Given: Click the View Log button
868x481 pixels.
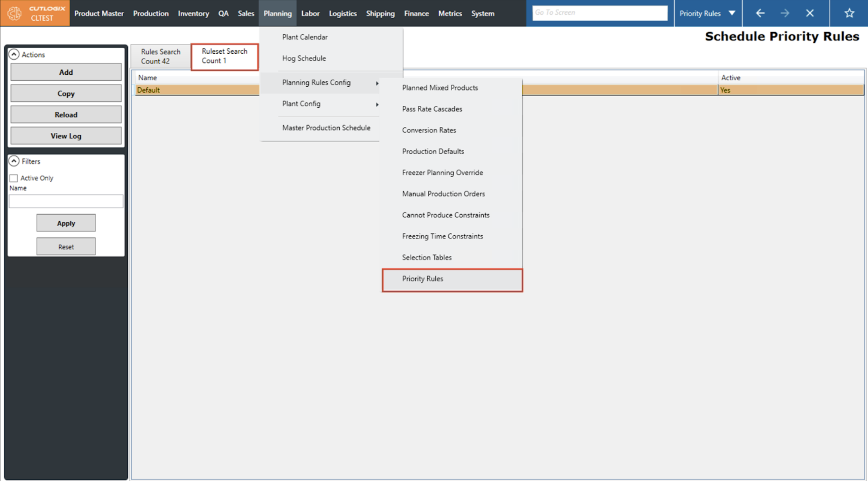Looking at the screenshot, I should coord(66,136).
